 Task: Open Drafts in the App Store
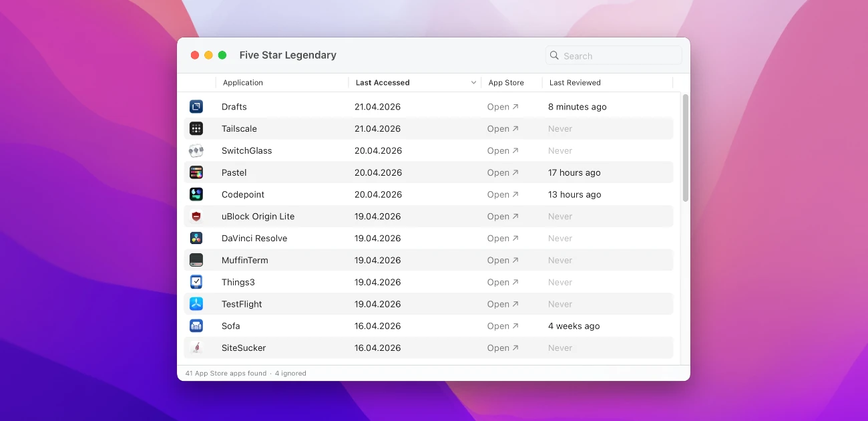click(503, 107)
